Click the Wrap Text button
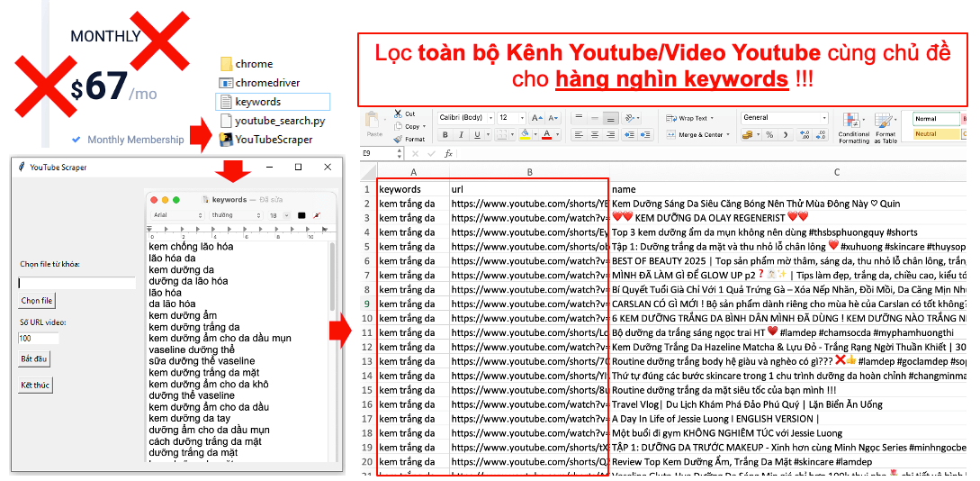 [x=690, y=118]
